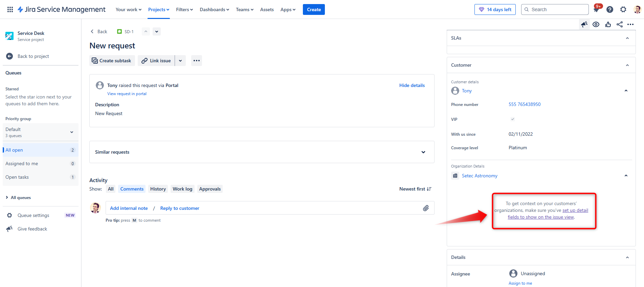The image size is (644, 287).
Task: Open the Dashboards menu
Action: coord(214,9)
